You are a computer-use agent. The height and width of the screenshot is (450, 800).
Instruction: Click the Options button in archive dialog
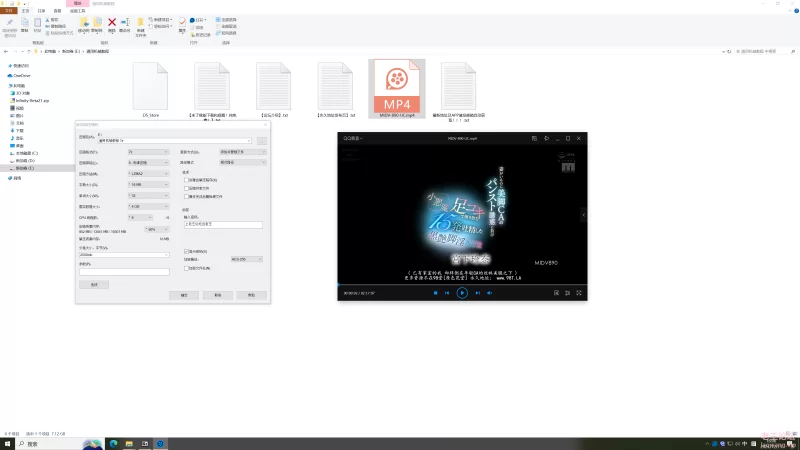point(94,285)
